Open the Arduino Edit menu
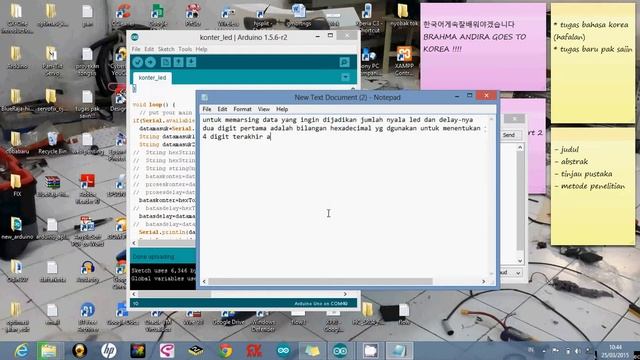Viewport: 640px width, 360px height. 149,49
